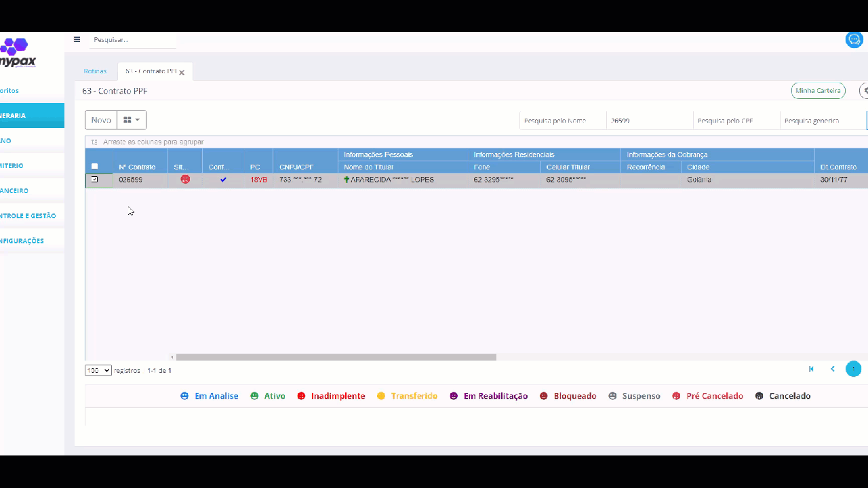The width and height of the screenshot is (868, 488).
Task: Toggle the hamburger sidebar menu icon
Action: click(x=77, y=39)
